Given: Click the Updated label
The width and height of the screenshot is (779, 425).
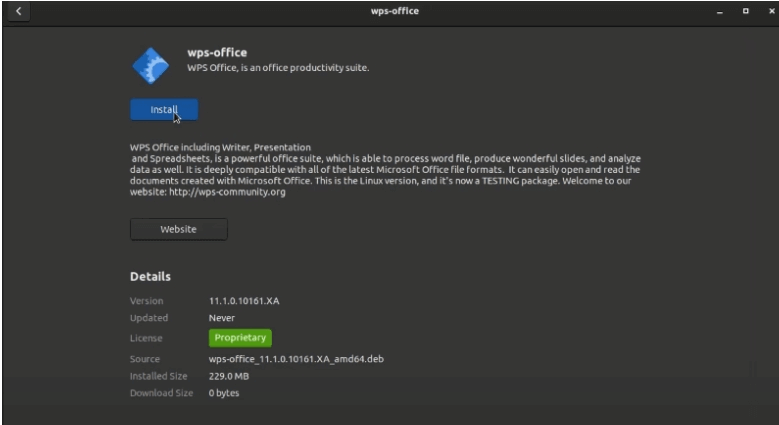Looking at the screenshot, I should 149,318.
